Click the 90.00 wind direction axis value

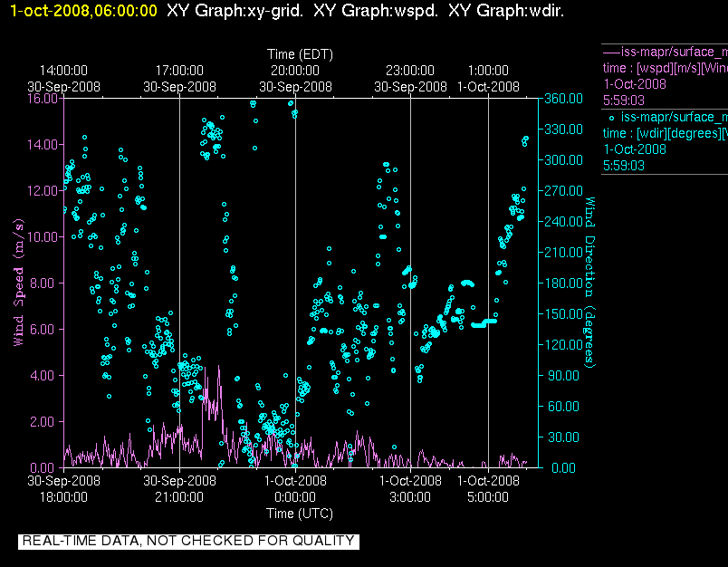pyautogui.click(x=563, y=375)
